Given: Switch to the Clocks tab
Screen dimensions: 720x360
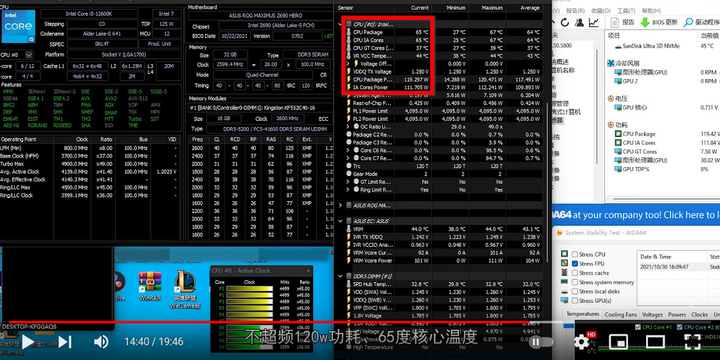Looking at the screenshot, I should coord(699,315).
